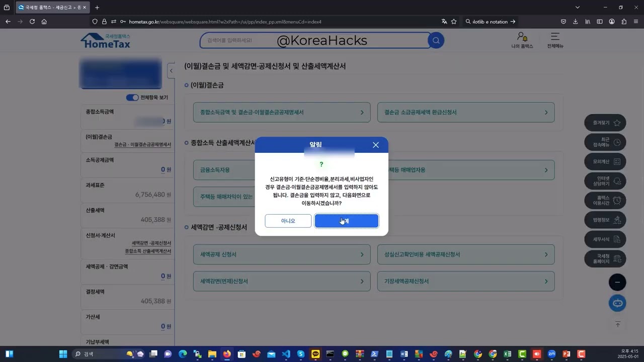
Task: Click the scroll-to-top arrow button
Action: [x=618, y=325]
